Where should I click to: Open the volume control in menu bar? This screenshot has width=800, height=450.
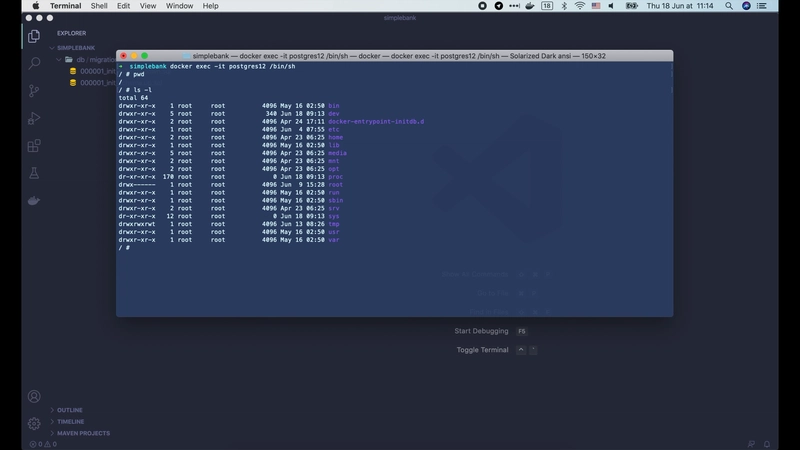pos(611,6)
